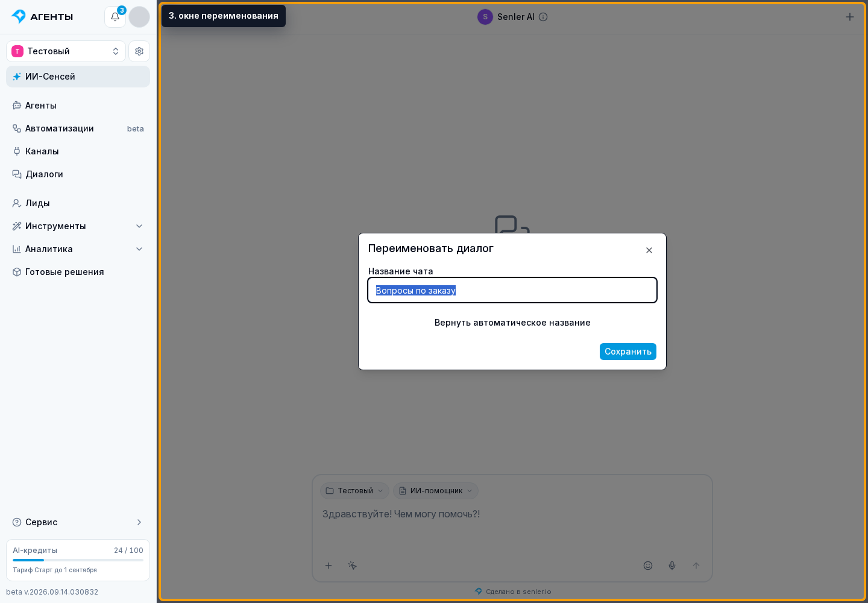Viewport: 868px width, 603px height.
Task: Click the attach plus icon in chat input
Action: 329,566
